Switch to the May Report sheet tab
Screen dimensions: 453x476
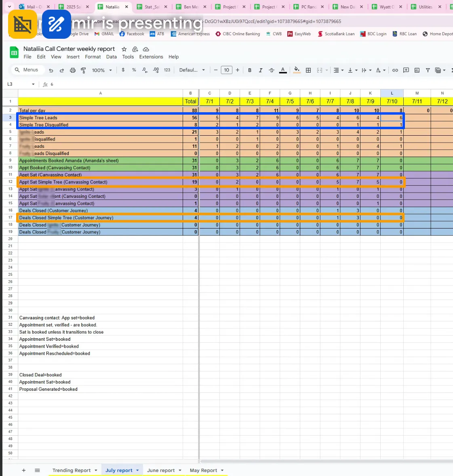pyautogui.click(x=203, y=470)
